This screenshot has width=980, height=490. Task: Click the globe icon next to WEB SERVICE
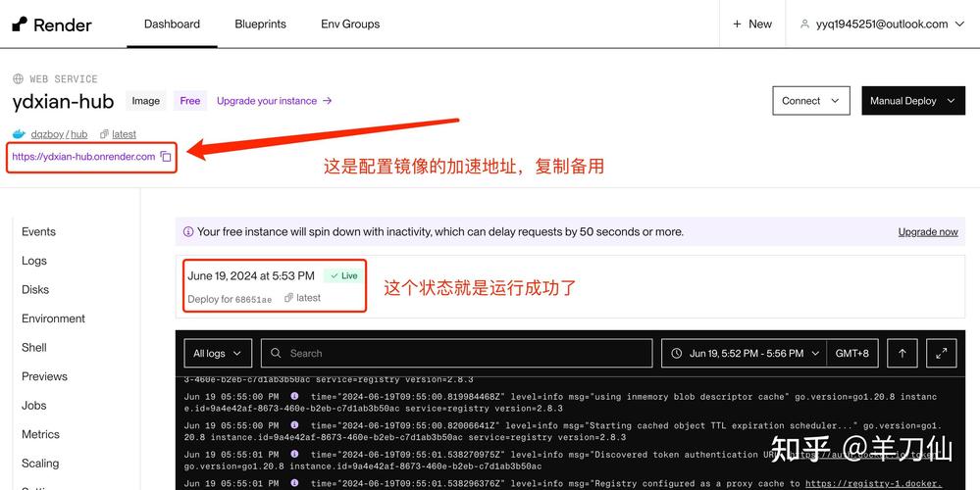click(18, 78)
